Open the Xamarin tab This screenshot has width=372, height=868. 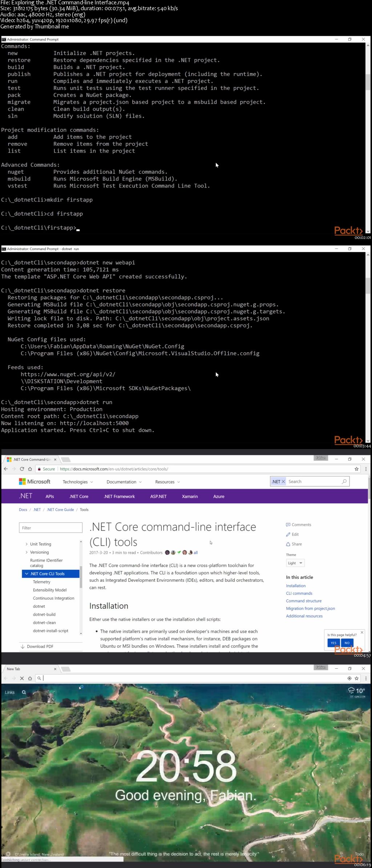190,496
